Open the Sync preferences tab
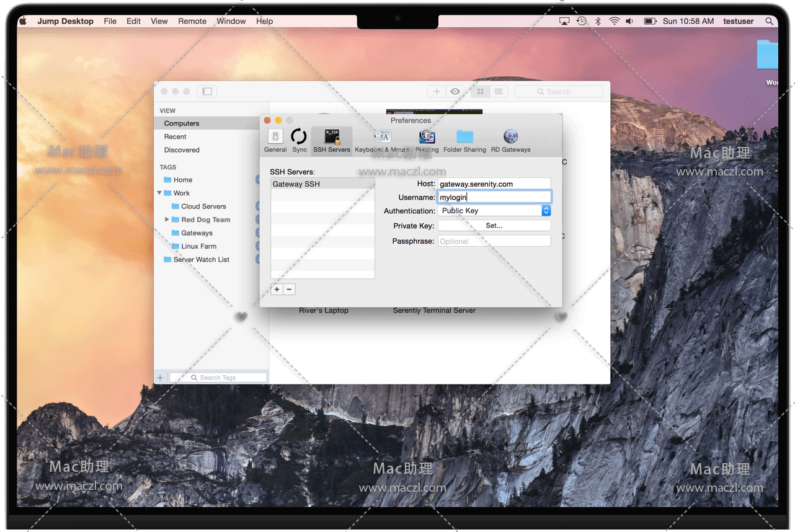This screenshot has height=532, width=795. pos(300,140)
